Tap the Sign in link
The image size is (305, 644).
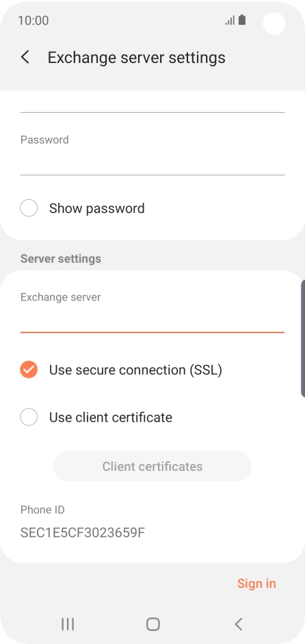256,583
